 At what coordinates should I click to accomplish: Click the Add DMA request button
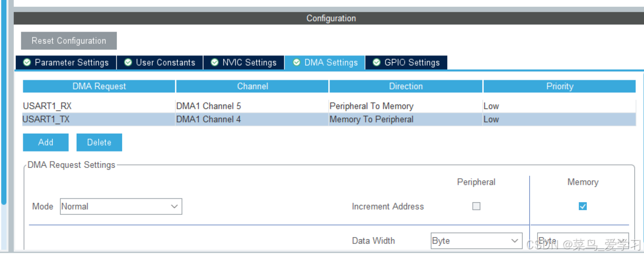45,143
